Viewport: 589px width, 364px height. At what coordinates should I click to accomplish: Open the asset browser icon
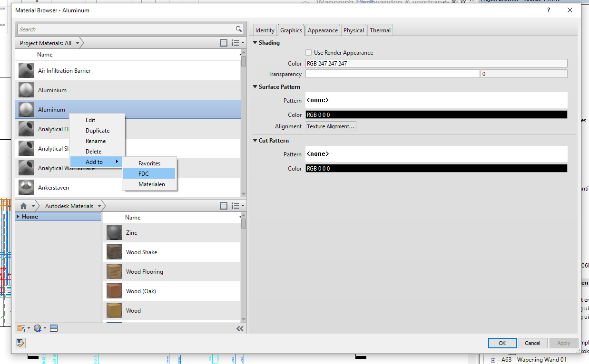point(54,328)
